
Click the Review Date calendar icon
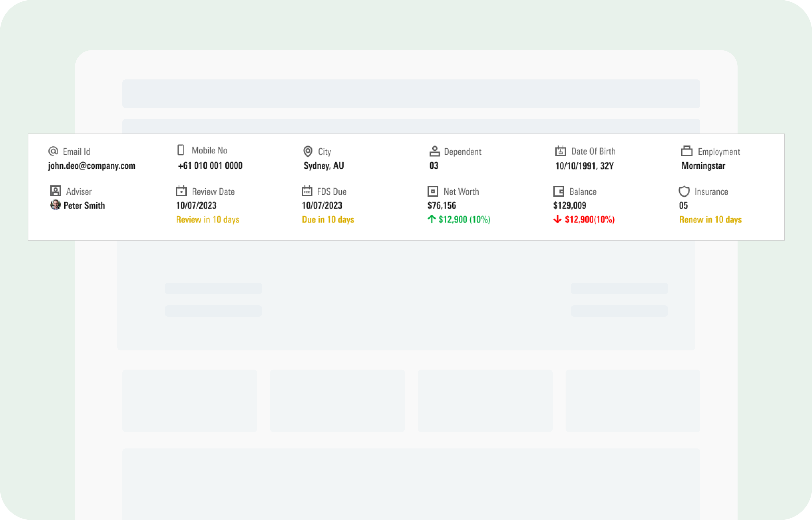pos(181,191)
